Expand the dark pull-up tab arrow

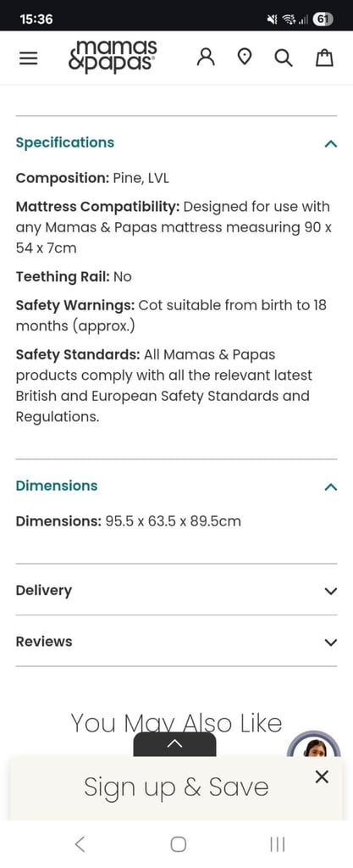tap(174, 744)
